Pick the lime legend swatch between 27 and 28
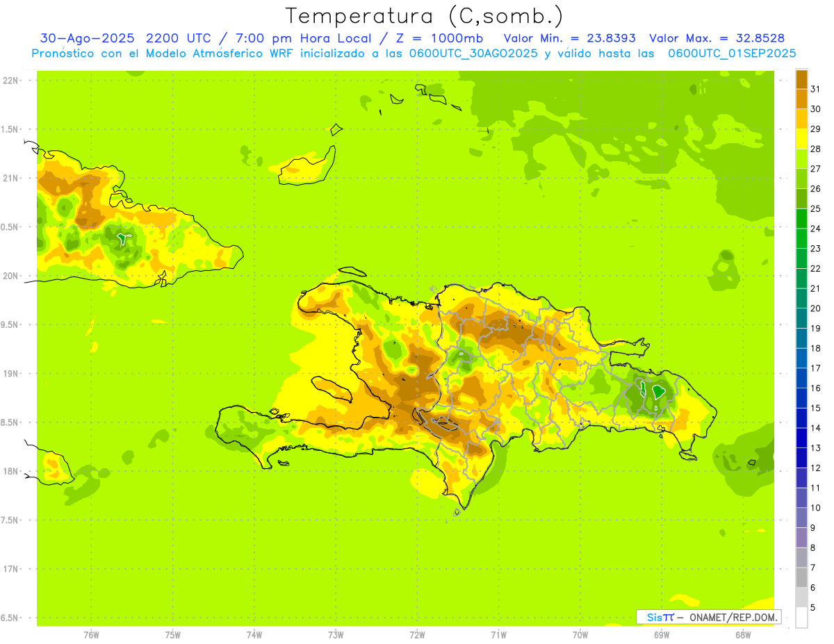Image resolution: width=834 pixels, height=644 pixels. coord(801,158)
